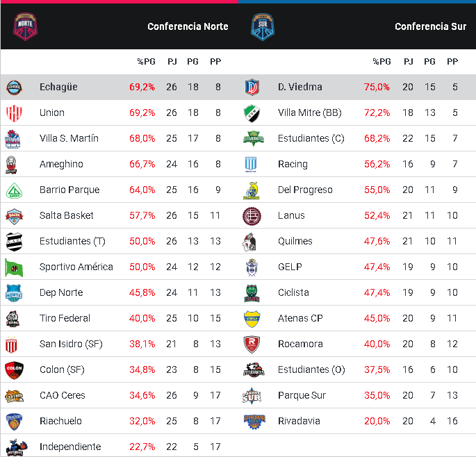Select the Conferencia Sur header tab
The image size is (476, 457).
click(x=430, y=26)
